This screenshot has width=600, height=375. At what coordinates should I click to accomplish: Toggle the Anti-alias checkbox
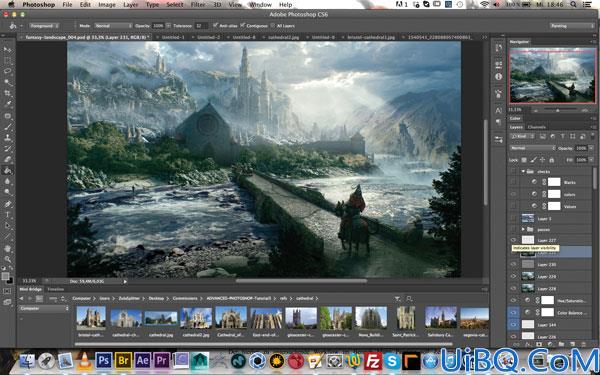tap(216, 25)
